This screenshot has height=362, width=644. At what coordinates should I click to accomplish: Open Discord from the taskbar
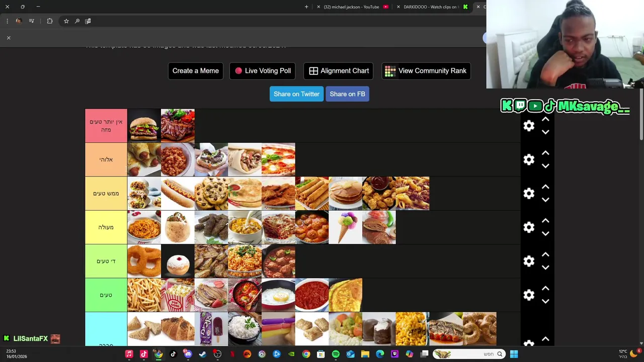[188, 354]
